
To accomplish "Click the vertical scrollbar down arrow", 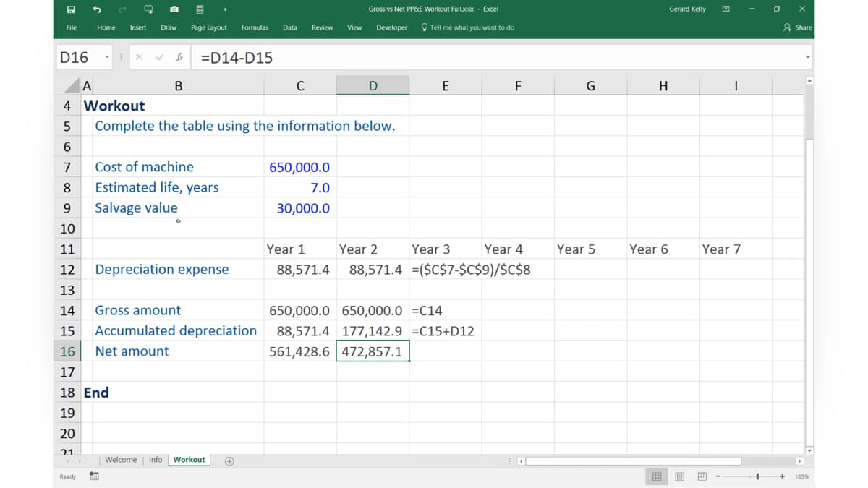I will (x=809, y=450).
